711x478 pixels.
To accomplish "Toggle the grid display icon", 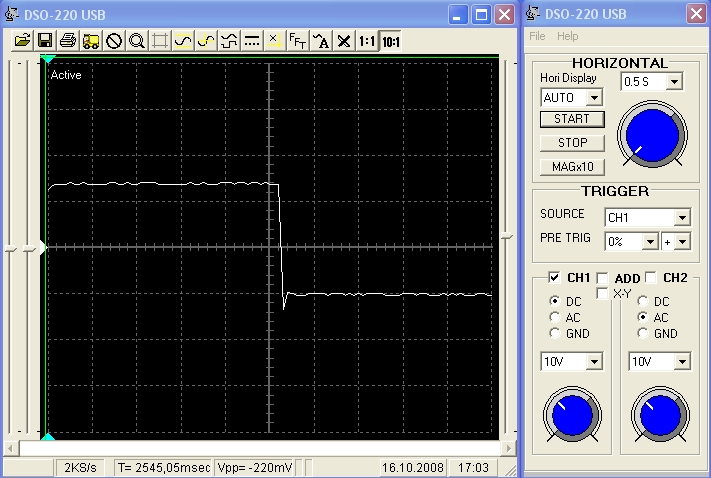I will click(x=159, y=41).
